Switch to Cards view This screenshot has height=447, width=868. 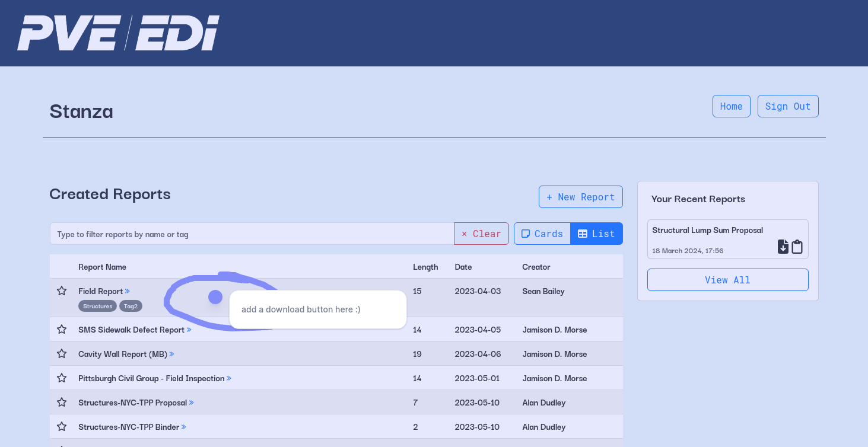click(542, 234)
